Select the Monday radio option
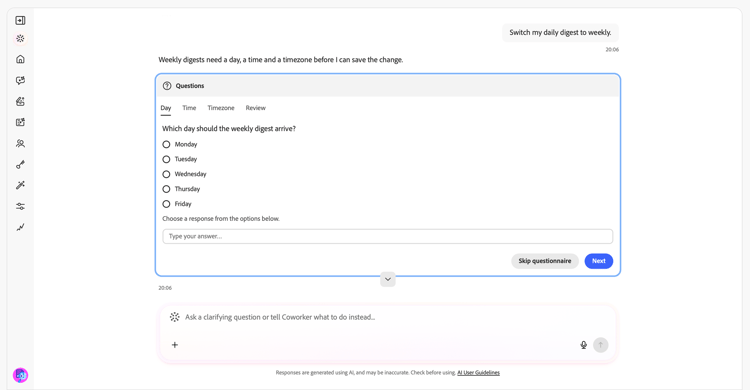This screenshot has height=390, width=750. (166, 145)
